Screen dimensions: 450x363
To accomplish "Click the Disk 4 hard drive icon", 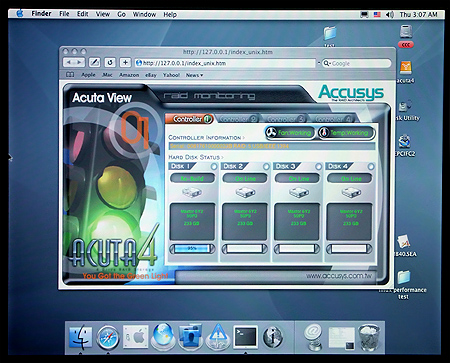I will tap(351, 192).
